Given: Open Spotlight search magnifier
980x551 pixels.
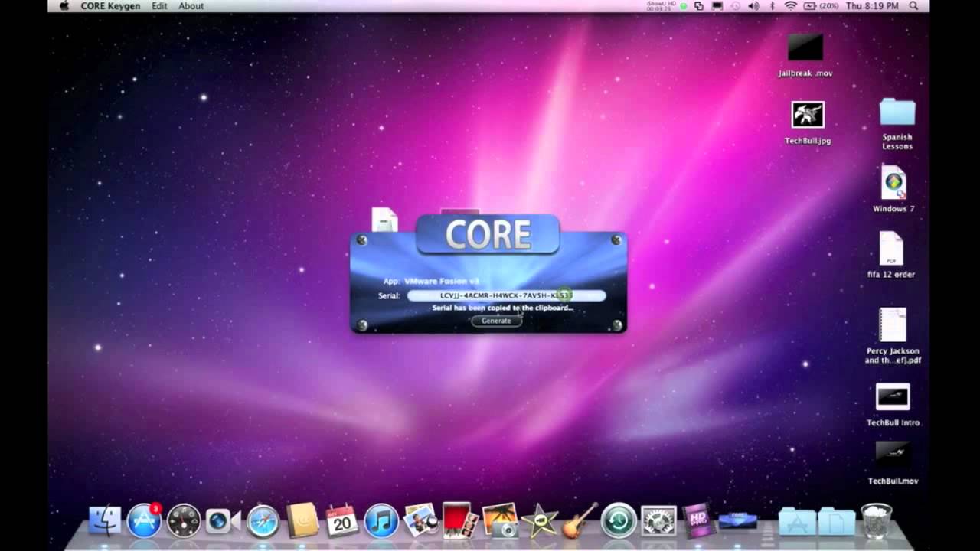Looking at the screenshot, I should (x=913, y=6).
